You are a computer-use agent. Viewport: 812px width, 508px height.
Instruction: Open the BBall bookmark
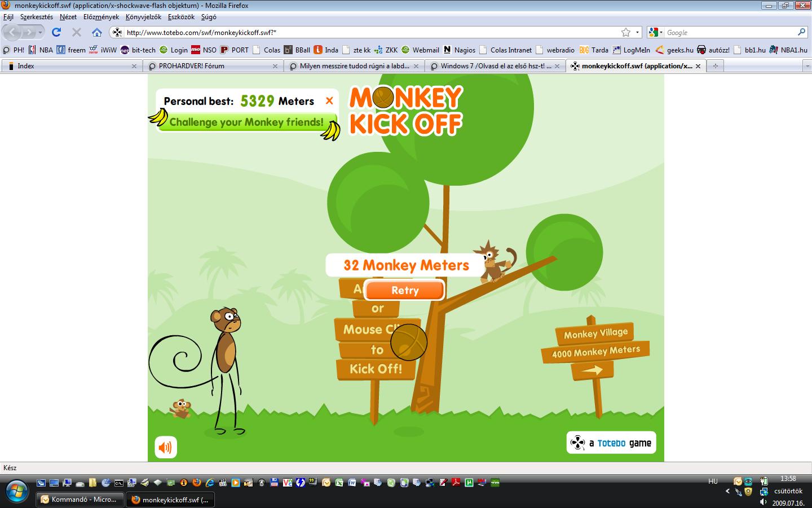297,50
